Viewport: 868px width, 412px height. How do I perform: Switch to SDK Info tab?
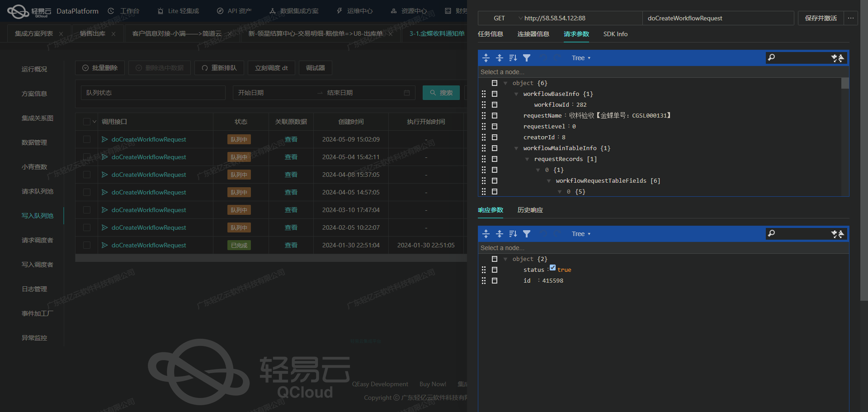pos(615,34)
